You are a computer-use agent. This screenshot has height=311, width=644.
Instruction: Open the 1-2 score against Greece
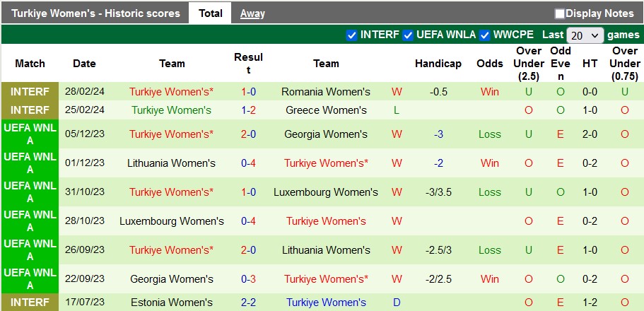(x=248, y=110)
